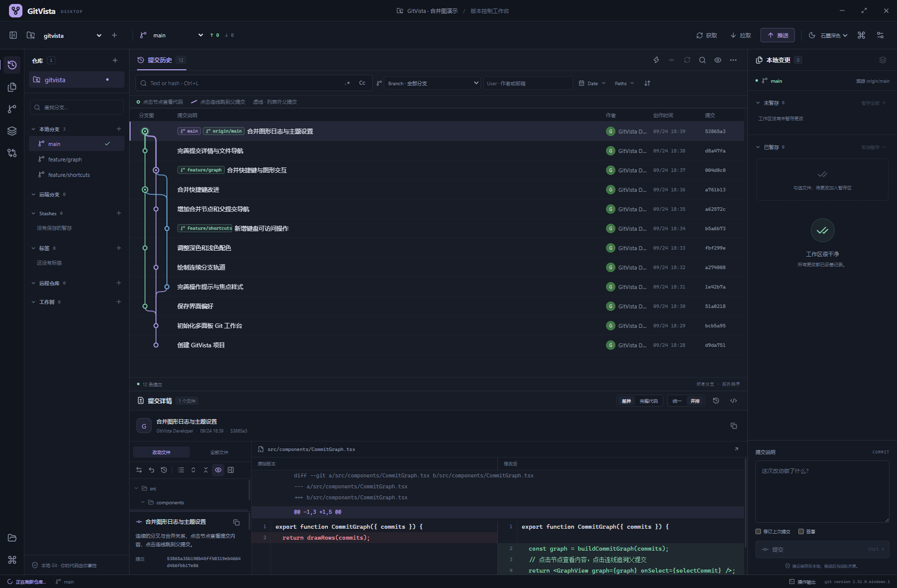Collapse the 本地分支 section

point(33,129)
